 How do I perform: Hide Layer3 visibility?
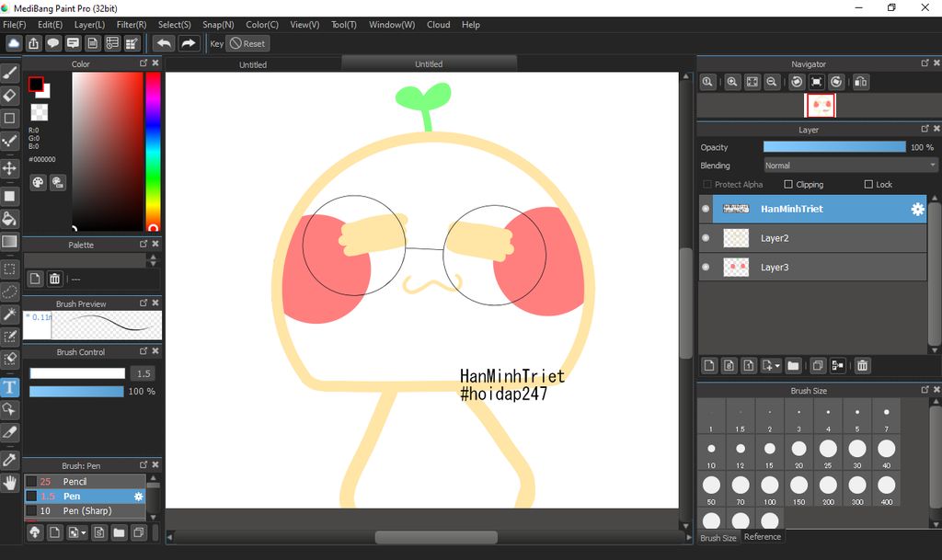(x=706, y=267)
